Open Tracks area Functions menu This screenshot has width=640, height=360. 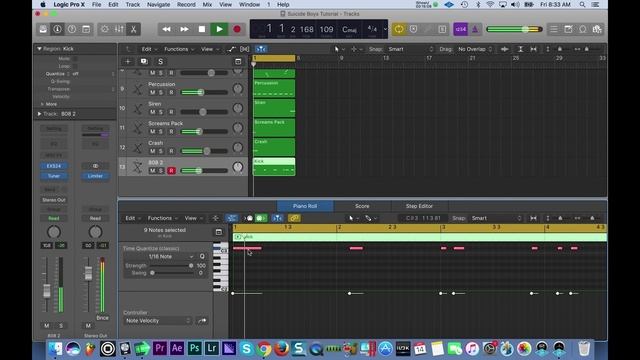click(179, 49)
